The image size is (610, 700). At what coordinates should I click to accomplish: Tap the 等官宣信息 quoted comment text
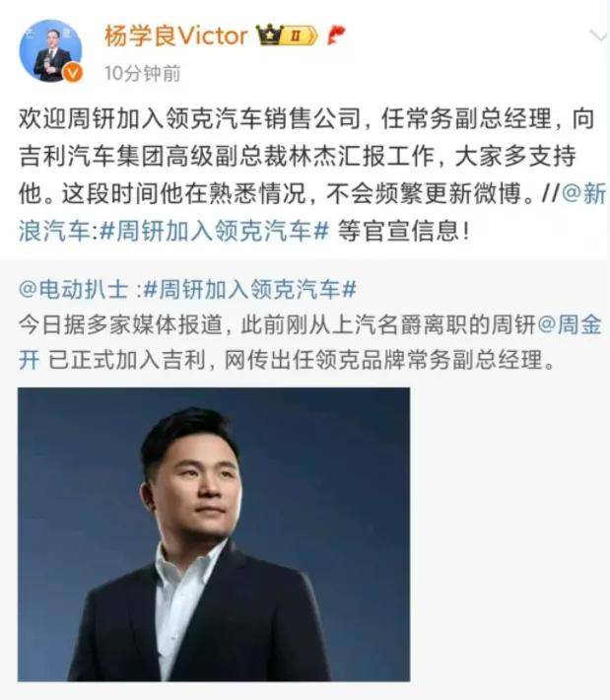coord(403,232)
